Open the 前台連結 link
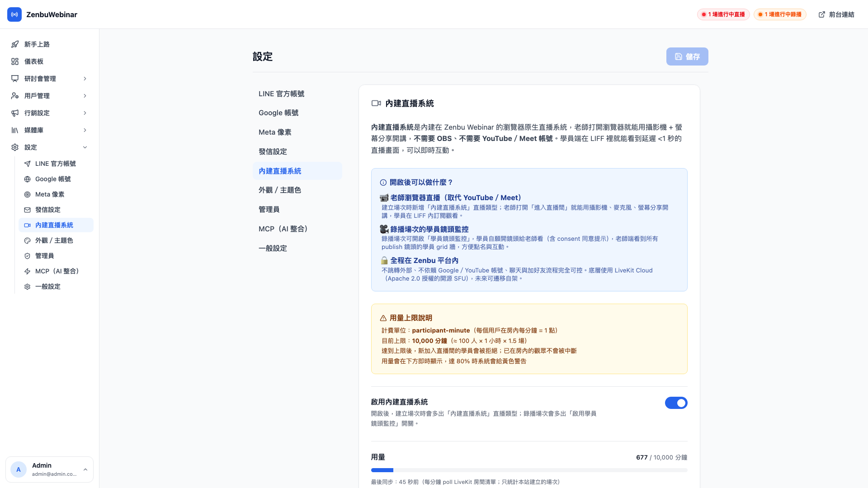 [x=836, y=14]
